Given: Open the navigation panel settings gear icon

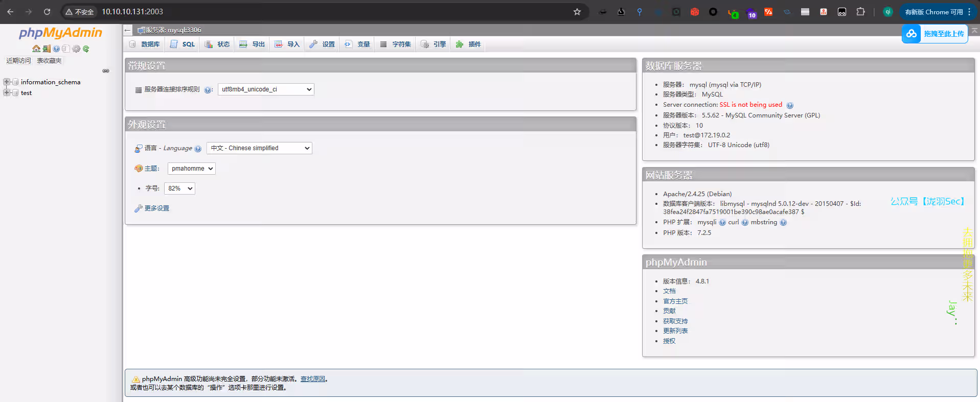Looking at the screenshot, I should (x=76, y=49).
